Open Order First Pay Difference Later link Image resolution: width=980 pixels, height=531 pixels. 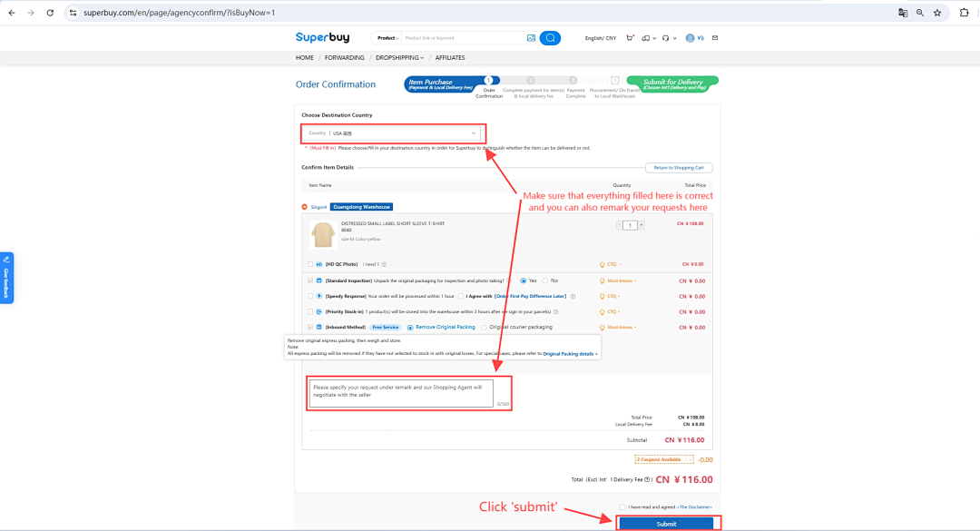[531, 297]
